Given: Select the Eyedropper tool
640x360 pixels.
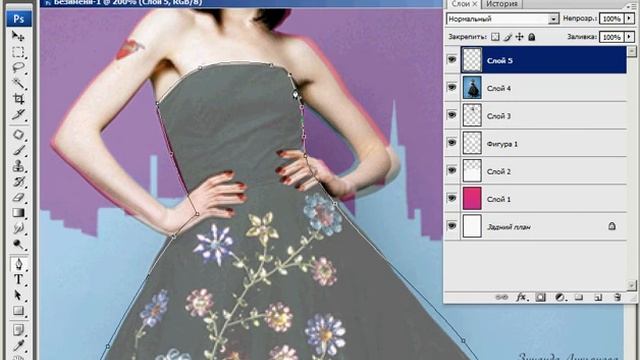Looking at the screenshot, I should point(18,346).
